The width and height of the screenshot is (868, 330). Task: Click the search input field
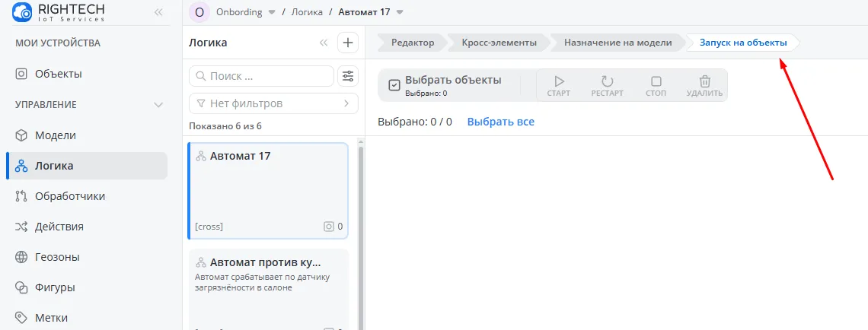click(261, 76)
